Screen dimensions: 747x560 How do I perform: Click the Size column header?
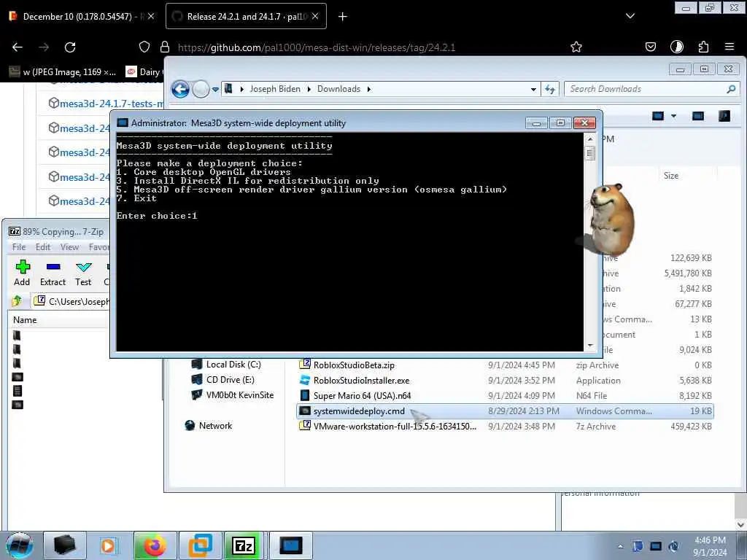pyautogui.click(x=671, y=175)
